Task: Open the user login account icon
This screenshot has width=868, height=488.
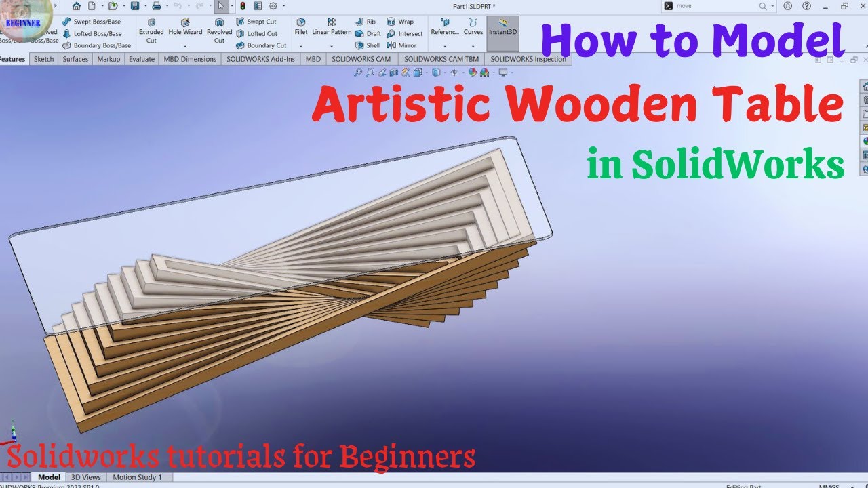Action: coord(787,6)
